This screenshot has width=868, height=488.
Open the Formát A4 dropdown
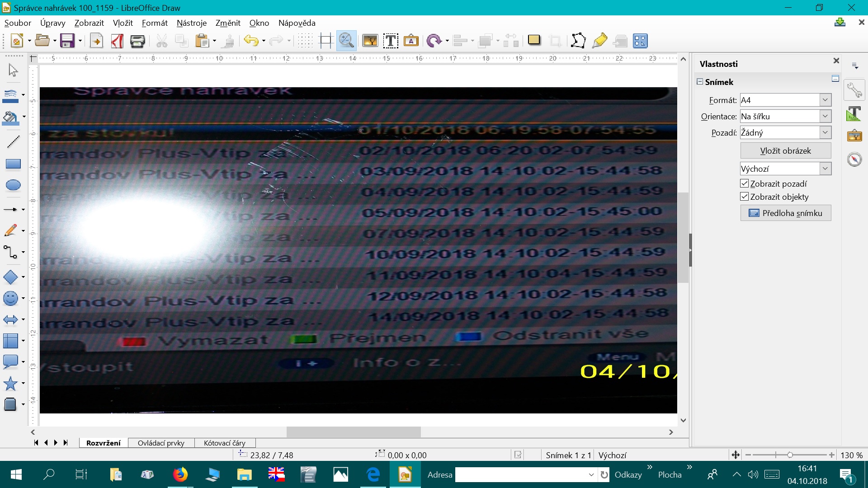(x=825, y=100)
